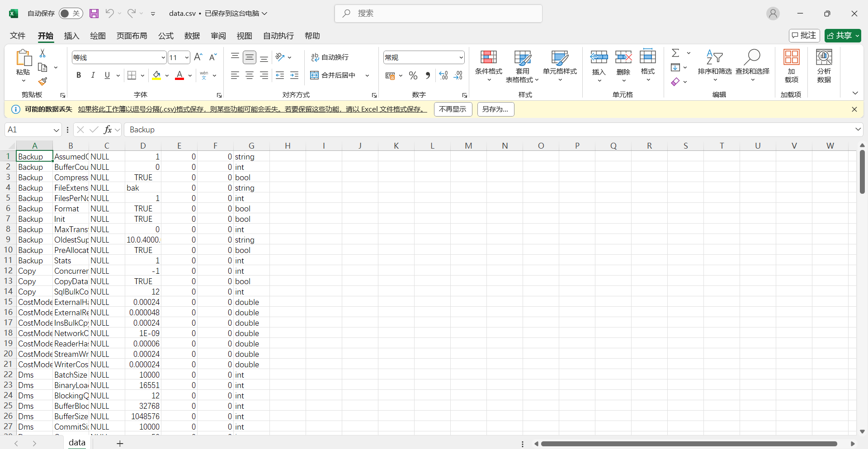Open Format as Table gallery

(x=523, y=66)
